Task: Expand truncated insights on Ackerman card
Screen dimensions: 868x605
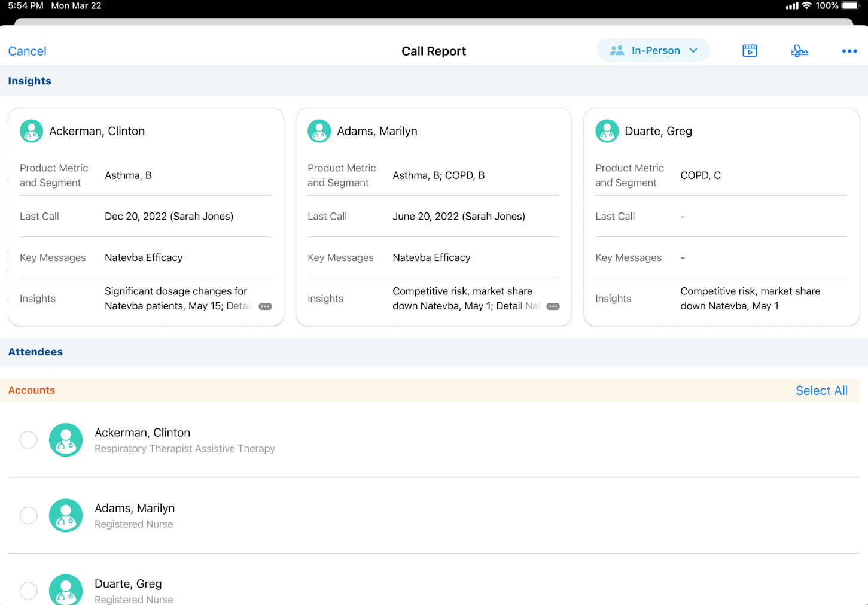Action: [x=265, y=306]
